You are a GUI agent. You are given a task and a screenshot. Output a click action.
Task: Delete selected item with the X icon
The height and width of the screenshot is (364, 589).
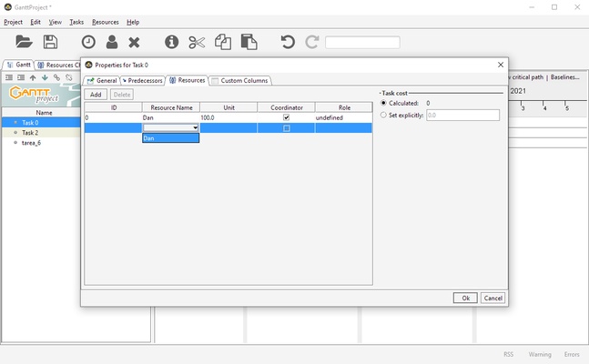[x=134, y=42]
